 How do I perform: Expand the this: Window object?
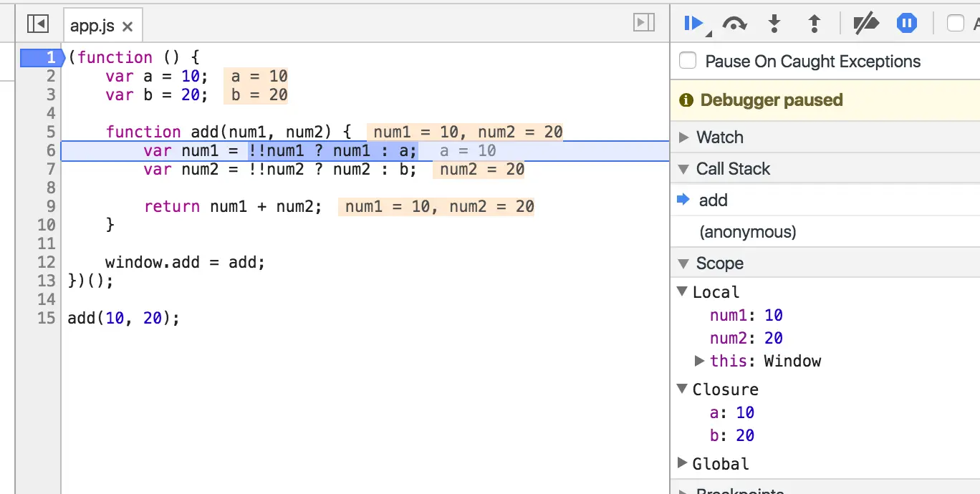(x=700, y=361)
